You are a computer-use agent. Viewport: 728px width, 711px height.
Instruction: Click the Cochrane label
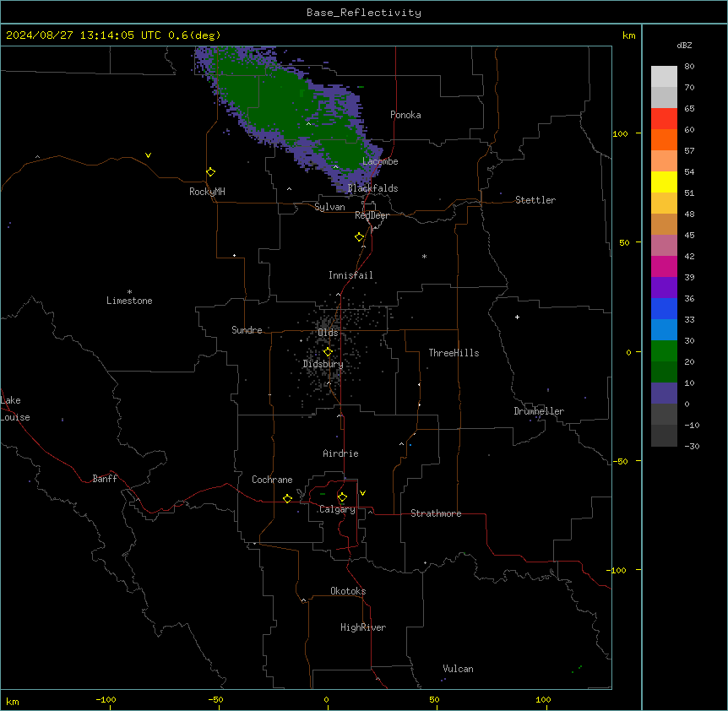coord(272,480)
